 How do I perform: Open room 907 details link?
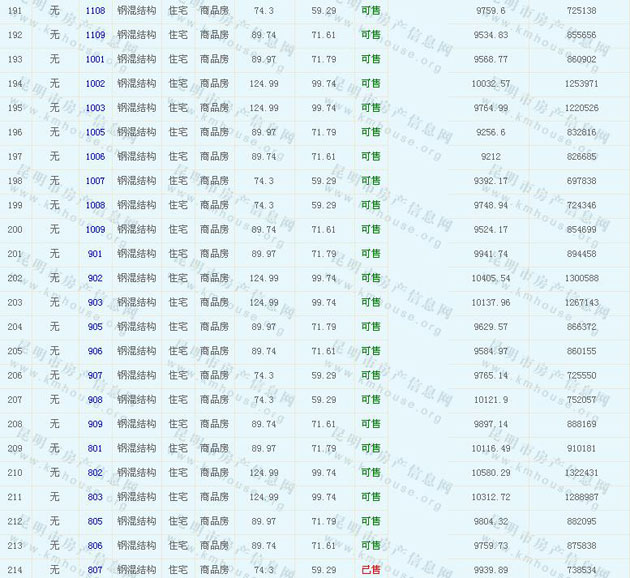[x=95, y=375]
